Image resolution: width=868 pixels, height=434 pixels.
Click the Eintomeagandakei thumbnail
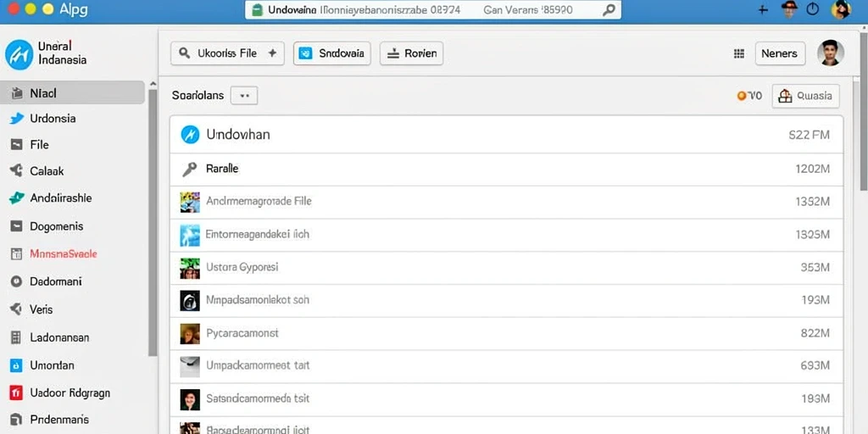[190, 236]
